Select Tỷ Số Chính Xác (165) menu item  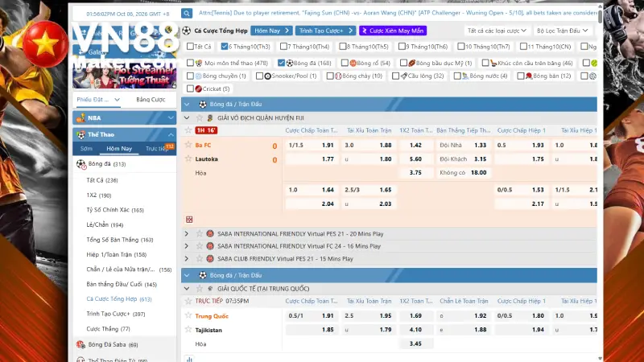coord(115,210)
